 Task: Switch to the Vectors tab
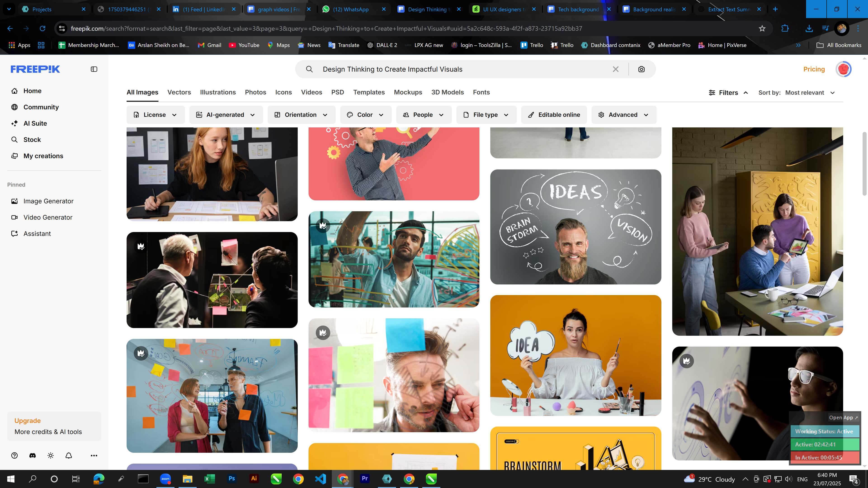tap(179, 92)
